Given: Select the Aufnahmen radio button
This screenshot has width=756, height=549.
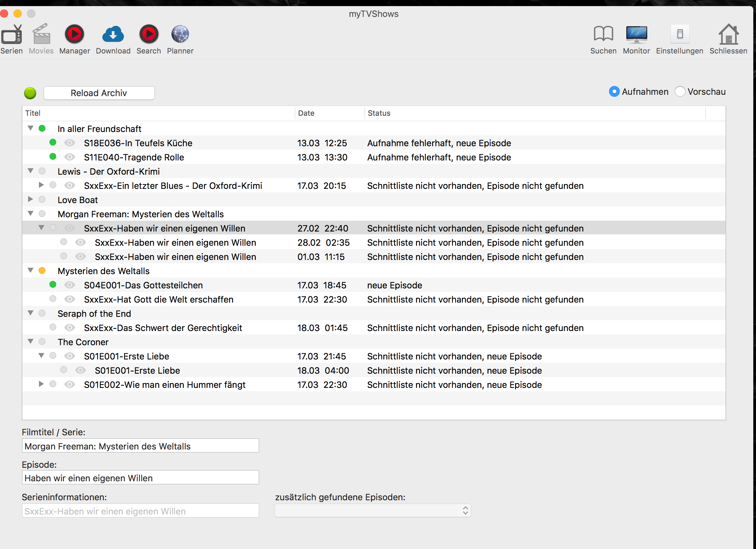Looking at the screenshot, I should click(614, 92).
